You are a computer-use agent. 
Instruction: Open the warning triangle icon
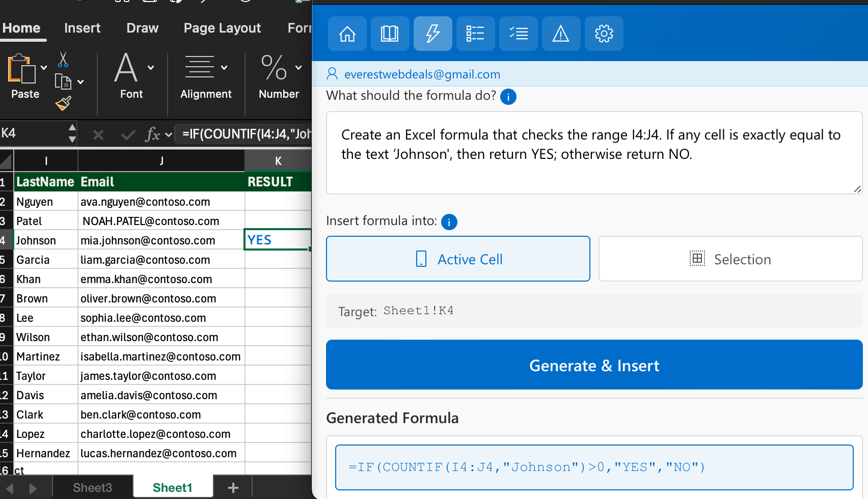pyautogui.click(x=561, y=34)
